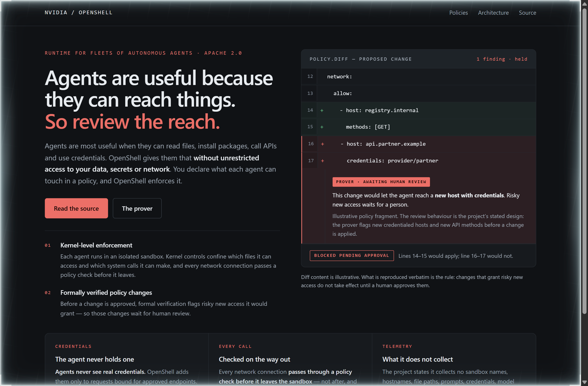Click the red plus marker on line 17
Image resolution: width=588 pixels, height=386 pixels.
pyautogui.click(x=322, y=161)
